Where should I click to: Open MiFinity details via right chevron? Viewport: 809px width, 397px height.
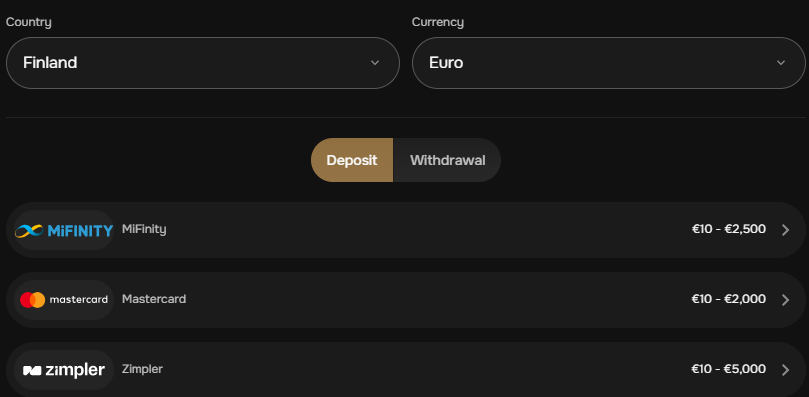[x=785, y=230]
